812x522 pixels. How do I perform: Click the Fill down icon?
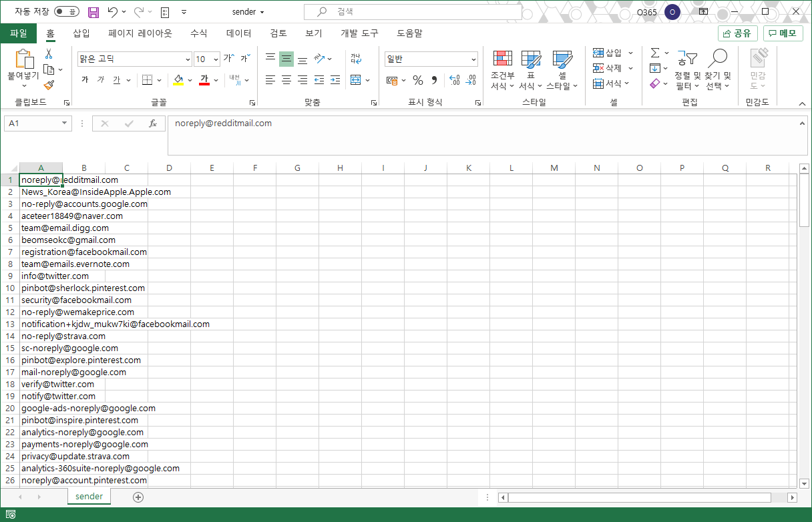click(655, 68)
